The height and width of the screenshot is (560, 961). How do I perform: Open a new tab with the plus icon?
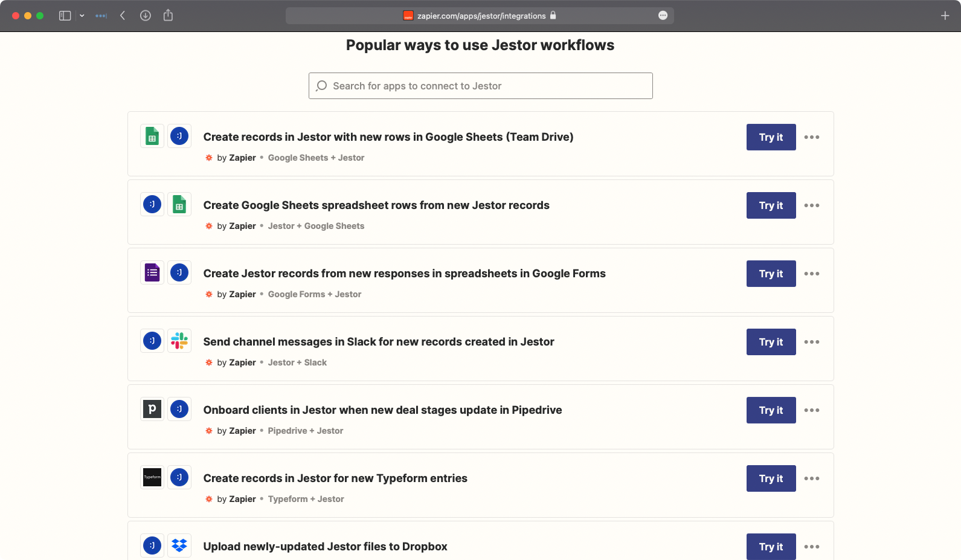point(945,16)
